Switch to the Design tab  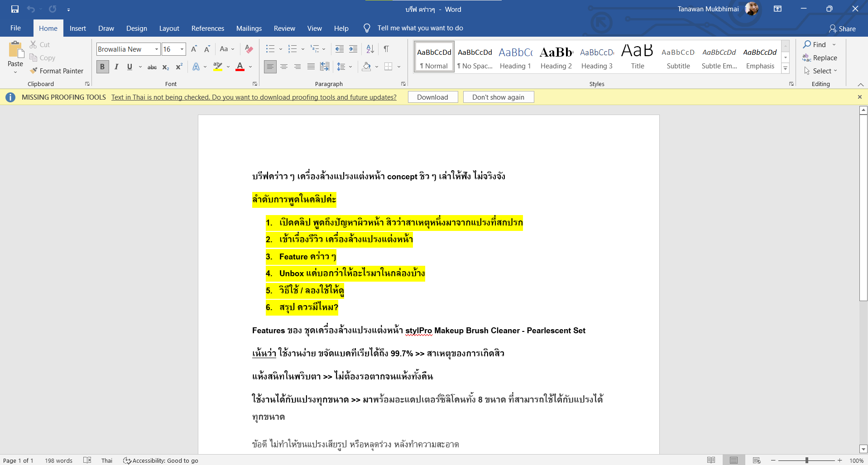pyautogui.click(x=137, y=28)
